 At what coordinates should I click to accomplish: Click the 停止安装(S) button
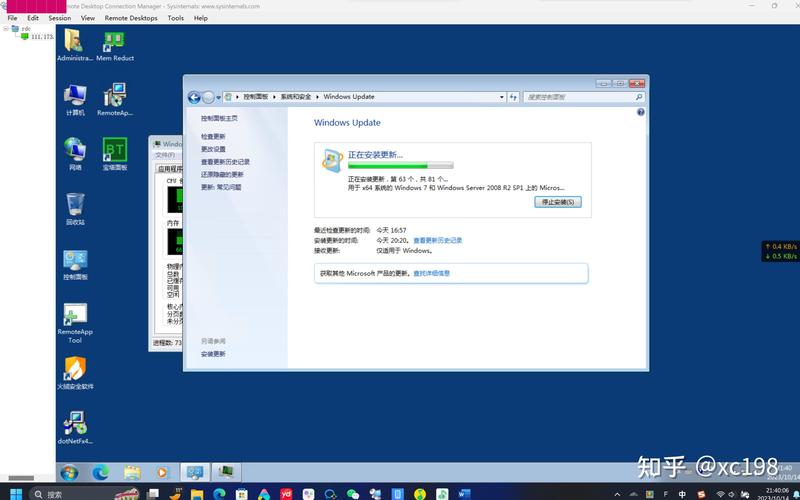(x=558, y=202)
